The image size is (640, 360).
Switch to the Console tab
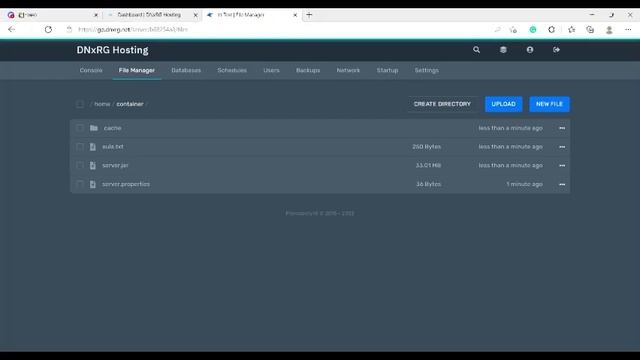(x=91, y=70)
